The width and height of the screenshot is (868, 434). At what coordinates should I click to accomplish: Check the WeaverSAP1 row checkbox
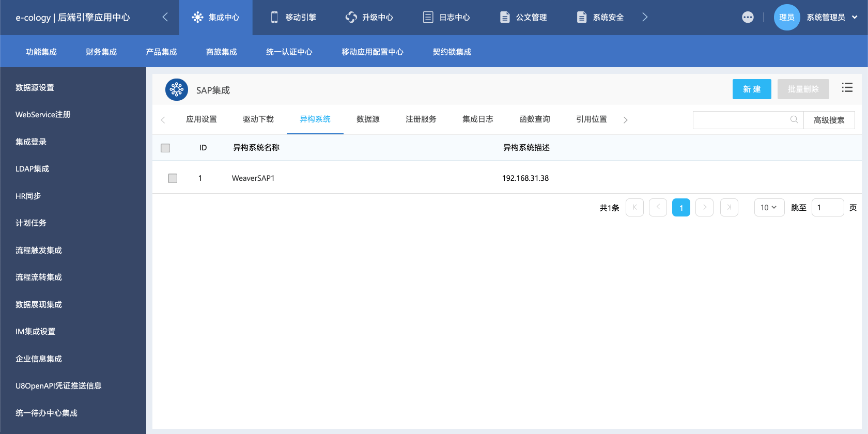pyautogui.click(x=173, y=178)
